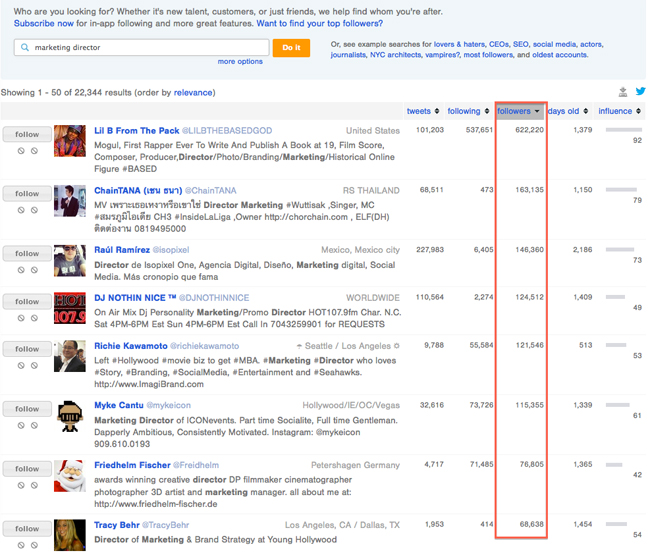Sort results by following column
650x555 pixels.
tap(468, 111)
